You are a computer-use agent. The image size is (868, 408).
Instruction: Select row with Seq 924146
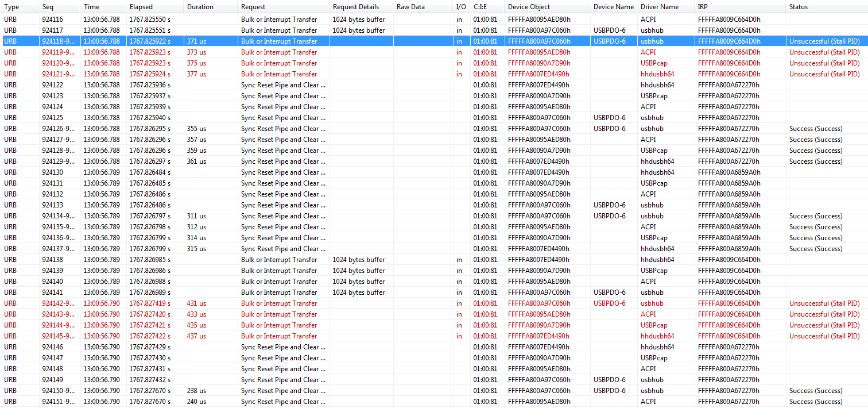pyautogui.click(x=434, y=347)
